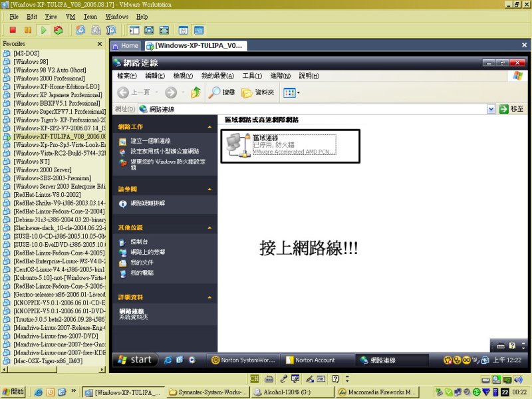532x399 pixels.
Task: Collapse the 請參閱 section
Action: point(209,190)
